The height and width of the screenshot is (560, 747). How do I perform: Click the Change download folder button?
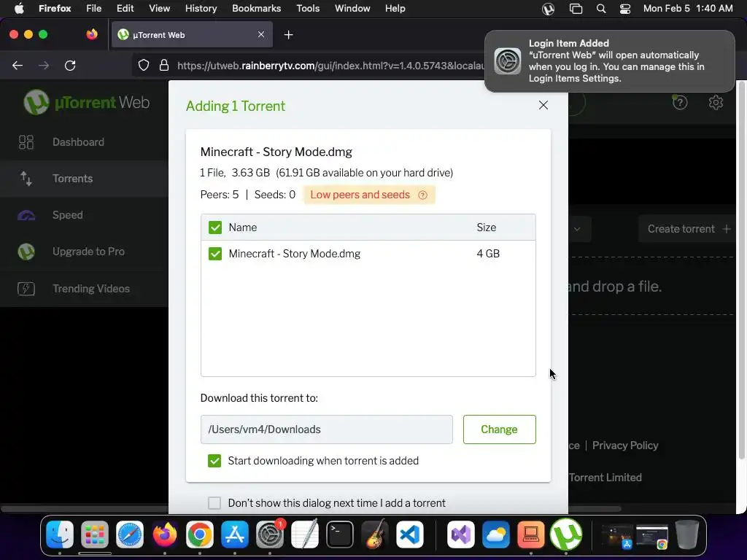[499, 429]
